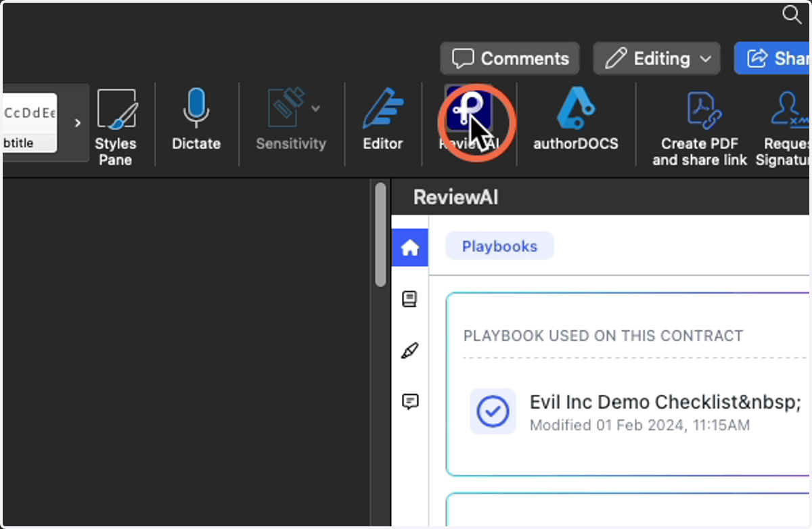Open the Styles Pane
This screenshot has height=529, width=812.
(116, 126)
